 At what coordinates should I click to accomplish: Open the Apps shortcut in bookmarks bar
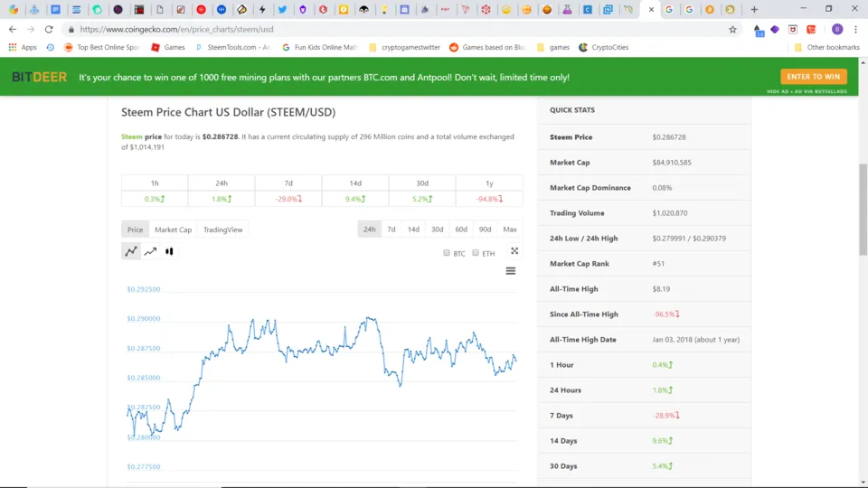pyautogui.click(x=22, y=48)
